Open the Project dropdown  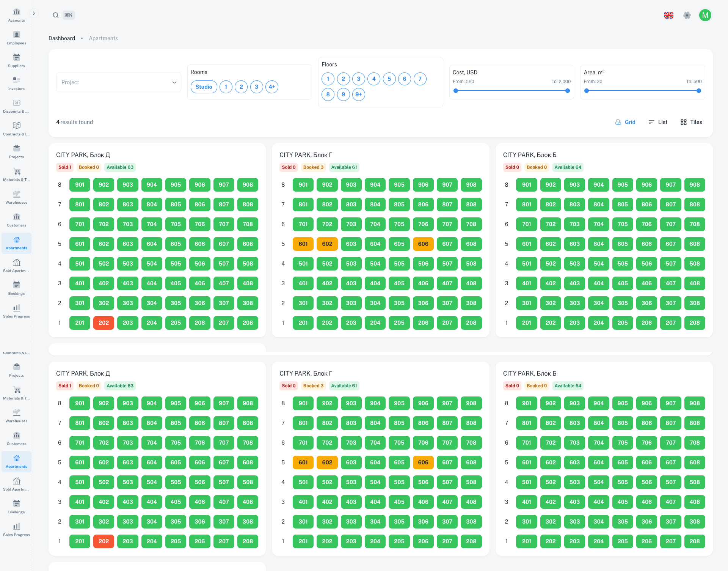tap(118, 82)
